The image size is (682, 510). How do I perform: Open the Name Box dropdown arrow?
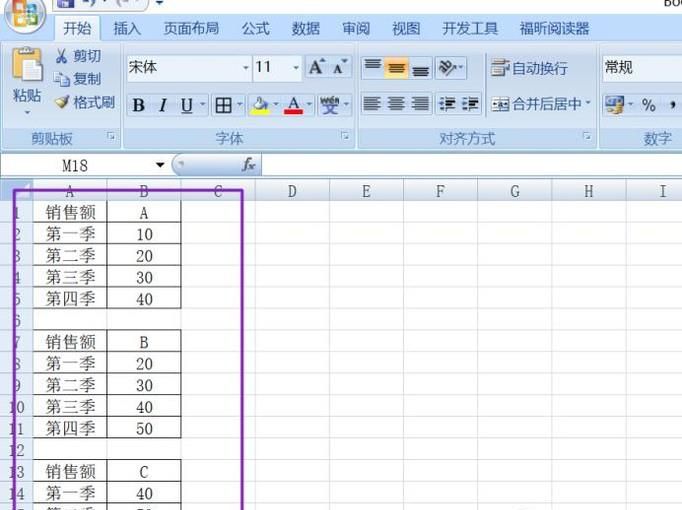[160, 165]
